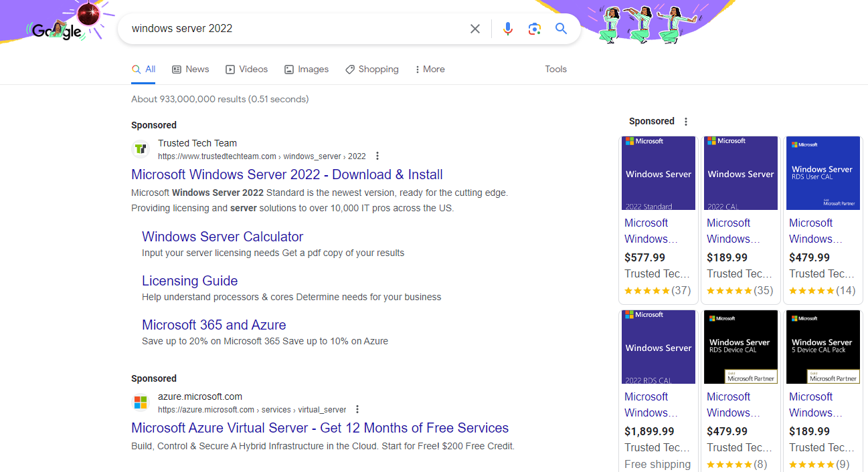This screenshot has height=472, width=868.
Task: Click the Free shipping label
Action: pyautogui.click(x=657, y=465)
